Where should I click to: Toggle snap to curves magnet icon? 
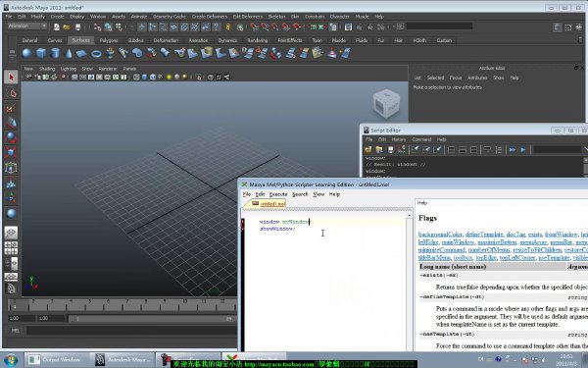pyautogui.click(x=266, y=27)
